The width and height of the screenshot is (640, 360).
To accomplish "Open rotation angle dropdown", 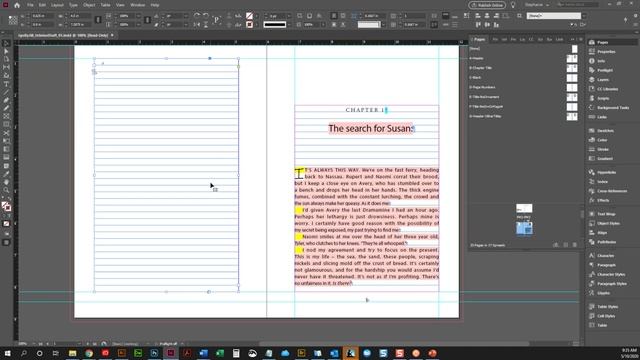I will (x=185, y=16).
